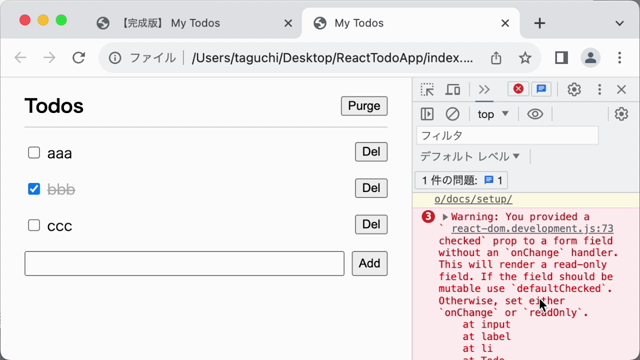Switch to the 【完成版】 My Todos tab
Screen dimensions: 640x360
click(x=194, y=23)
